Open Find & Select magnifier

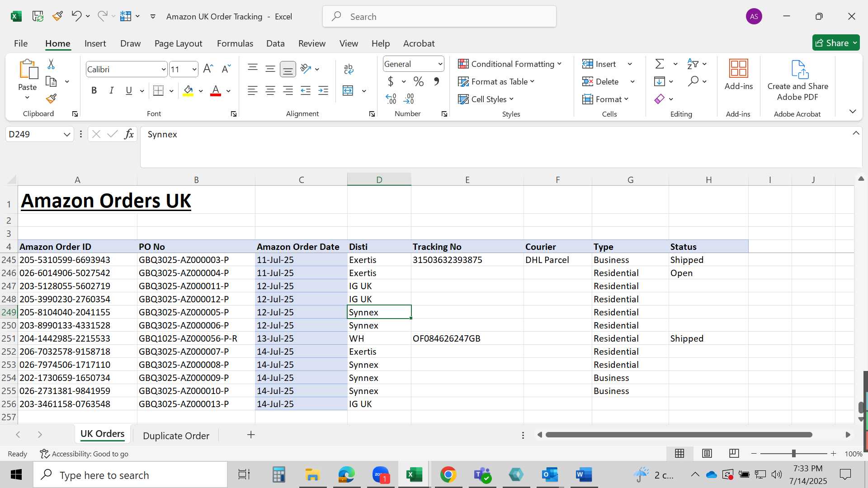pyautogui.click(x=693, y=81)
